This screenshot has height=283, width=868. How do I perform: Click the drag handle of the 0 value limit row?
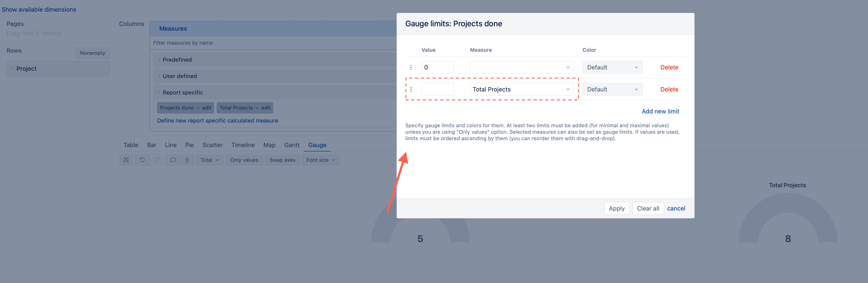pos(411,67)
